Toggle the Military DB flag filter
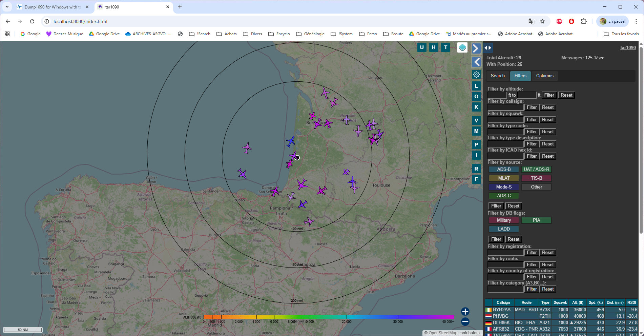The width and height of the screenshot is (644, 336). (x=504, y=220)
